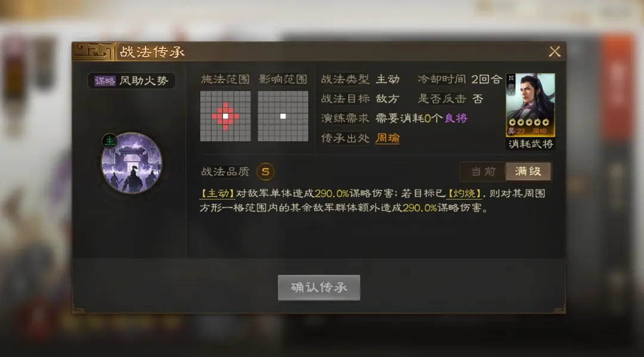This screenshot has width=644, height=357.
Task: Click the 消耗武将 label under card
Action: (x=530, y=144)
